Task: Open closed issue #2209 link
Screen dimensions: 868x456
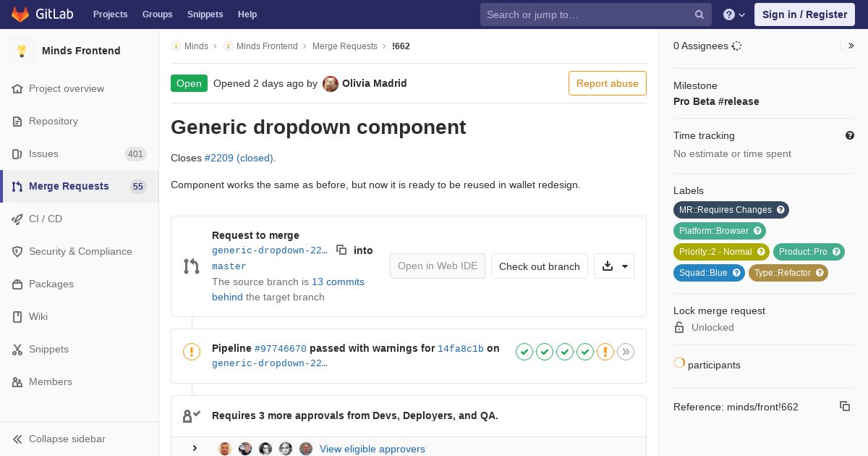Action: coord(239,158)
